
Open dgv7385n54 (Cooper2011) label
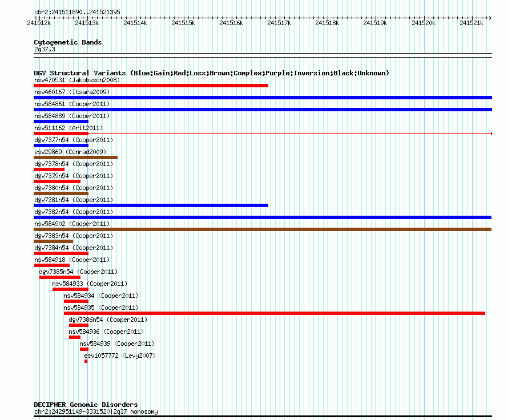pyautogui.click(x=78, y=272)
